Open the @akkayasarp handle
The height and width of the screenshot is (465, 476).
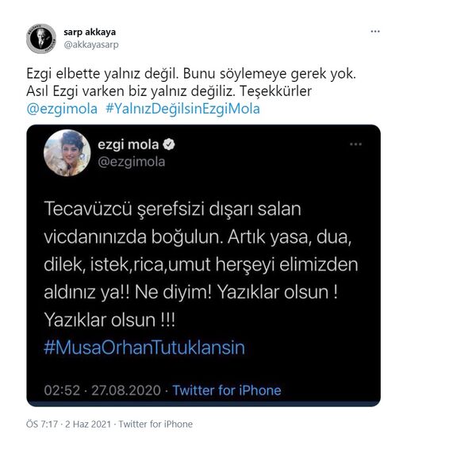[x=91, y=45]
